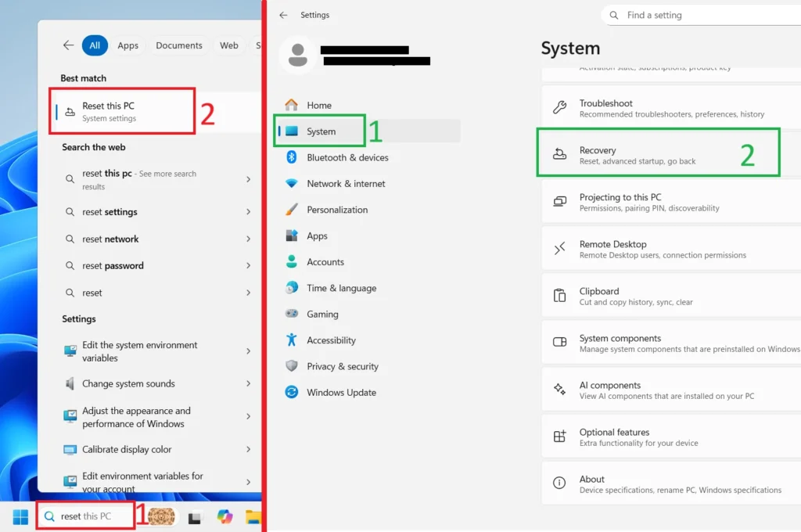Select the Apps search filter tab
This screenshot has width=801, height=532.
(x=128, y=45)
